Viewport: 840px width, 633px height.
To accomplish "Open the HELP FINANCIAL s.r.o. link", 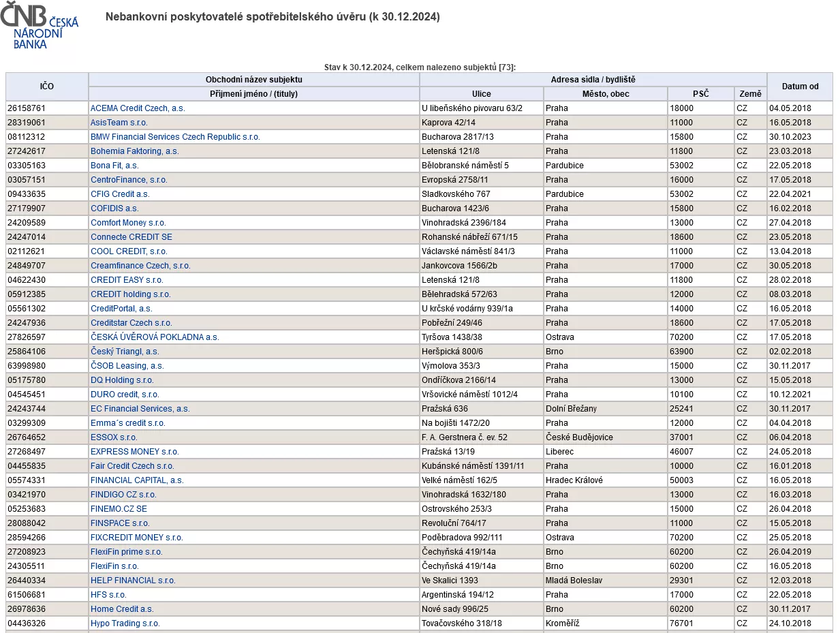I will [133, 581].
